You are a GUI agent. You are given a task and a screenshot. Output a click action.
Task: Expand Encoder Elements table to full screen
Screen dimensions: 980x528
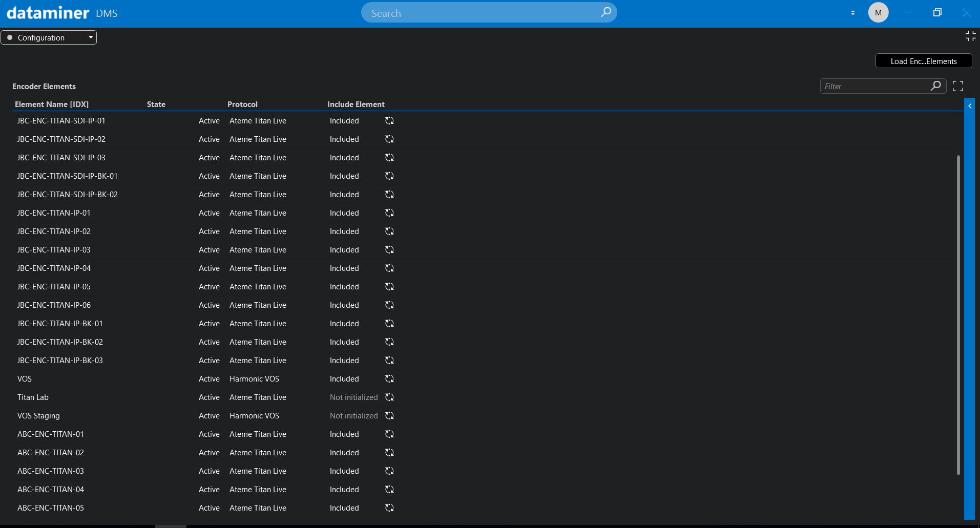[x=958, y=86]
